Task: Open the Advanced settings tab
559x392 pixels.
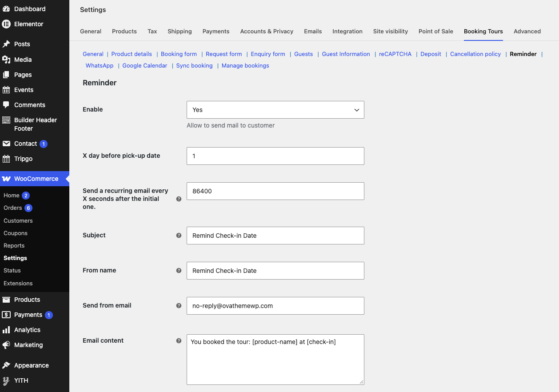Action: tap(527, 32)
